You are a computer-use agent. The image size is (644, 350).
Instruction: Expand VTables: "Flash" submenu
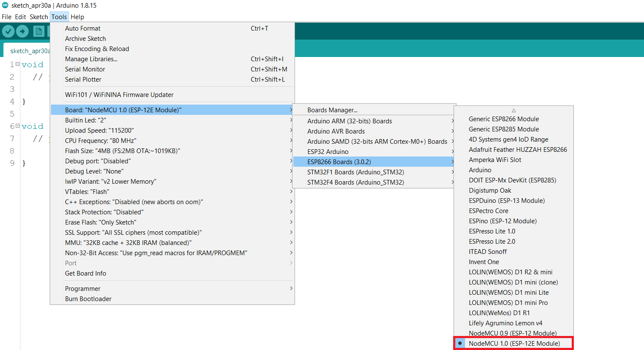pos(172,192)
